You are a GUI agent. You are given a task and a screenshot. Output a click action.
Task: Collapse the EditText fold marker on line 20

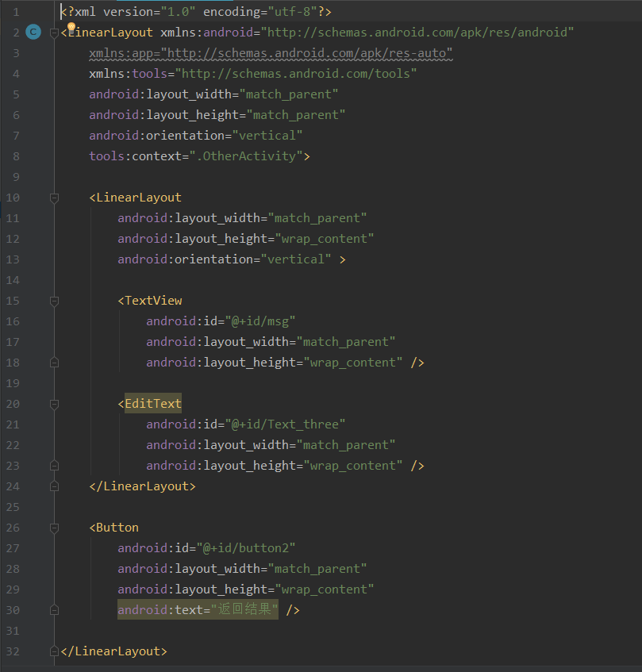click(x=54, y=404)
